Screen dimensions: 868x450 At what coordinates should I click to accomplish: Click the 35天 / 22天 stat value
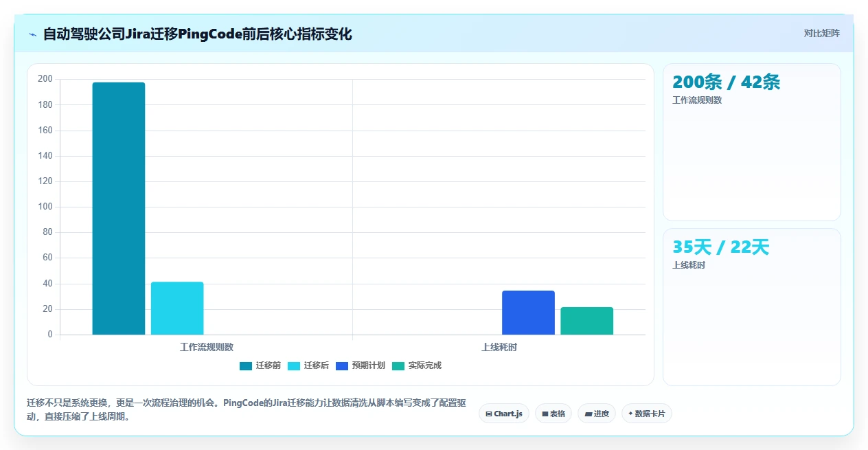coord(720,247)
